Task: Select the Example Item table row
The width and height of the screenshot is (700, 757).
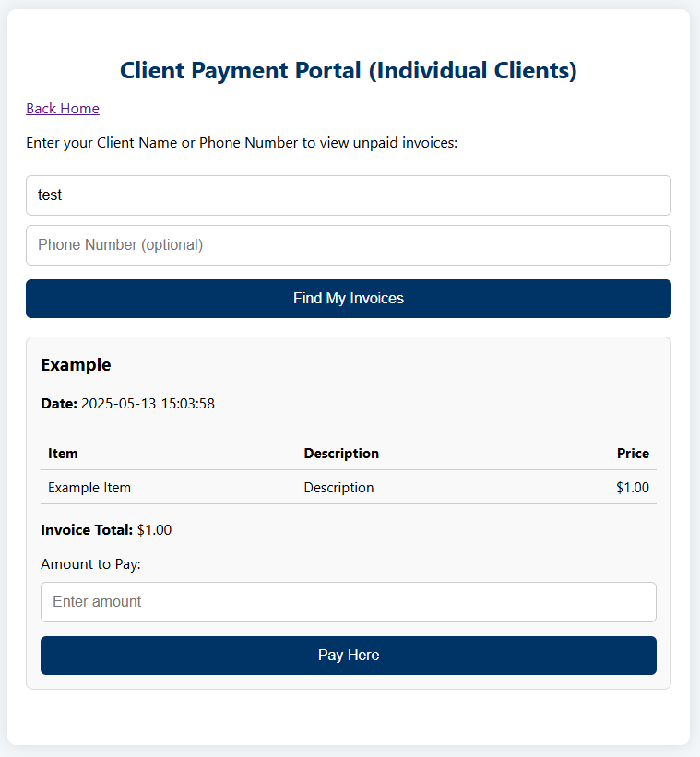Action: pyautogui.click(x=348, y=487)
